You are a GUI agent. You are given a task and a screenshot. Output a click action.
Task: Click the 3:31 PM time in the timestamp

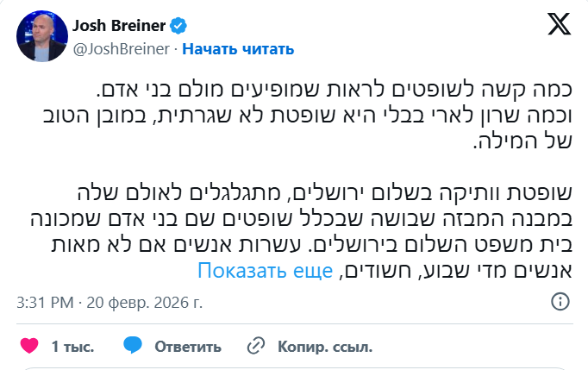47,303
